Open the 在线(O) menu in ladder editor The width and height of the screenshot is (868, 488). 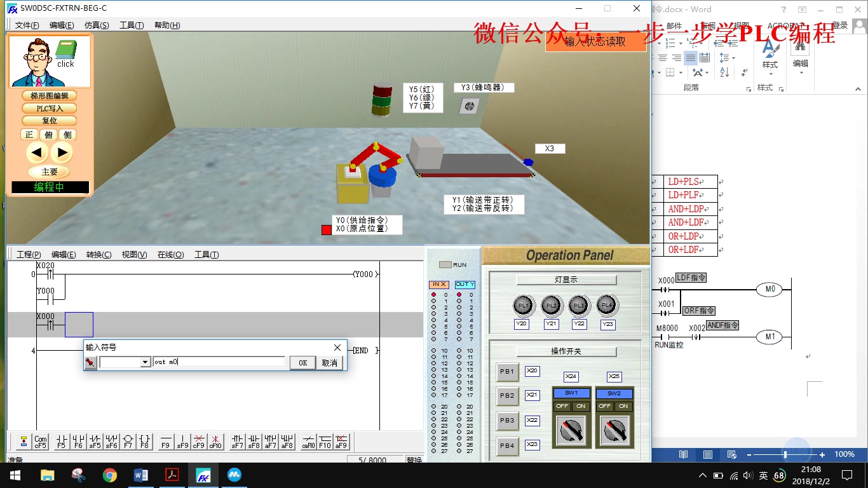pos(170,255)
